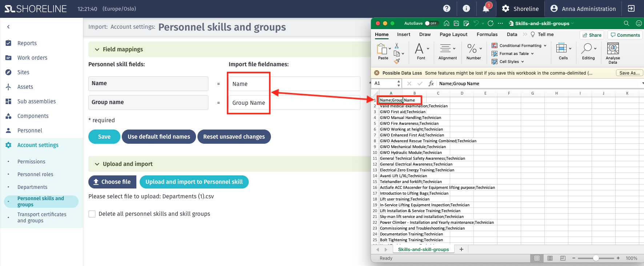Click the Analyse Data icon

[613, 48]
